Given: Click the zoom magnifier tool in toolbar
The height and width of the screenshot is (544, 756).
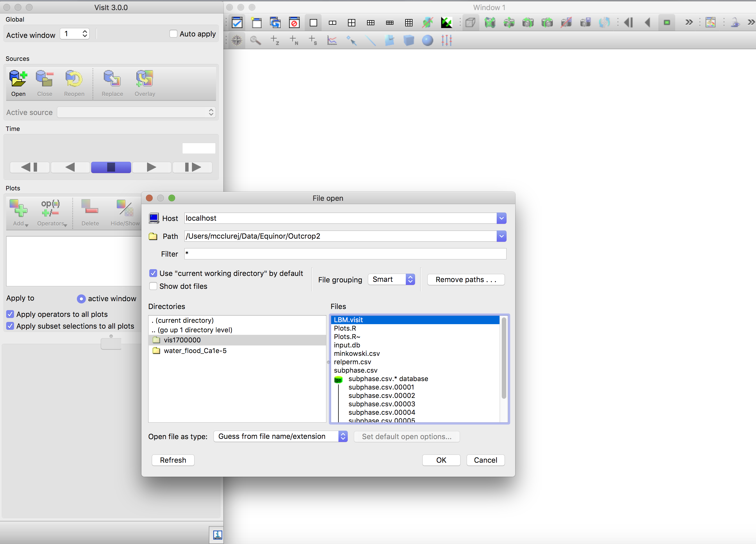Looking at the screenshot, I should pyautogui.click(x=255, y=41).
